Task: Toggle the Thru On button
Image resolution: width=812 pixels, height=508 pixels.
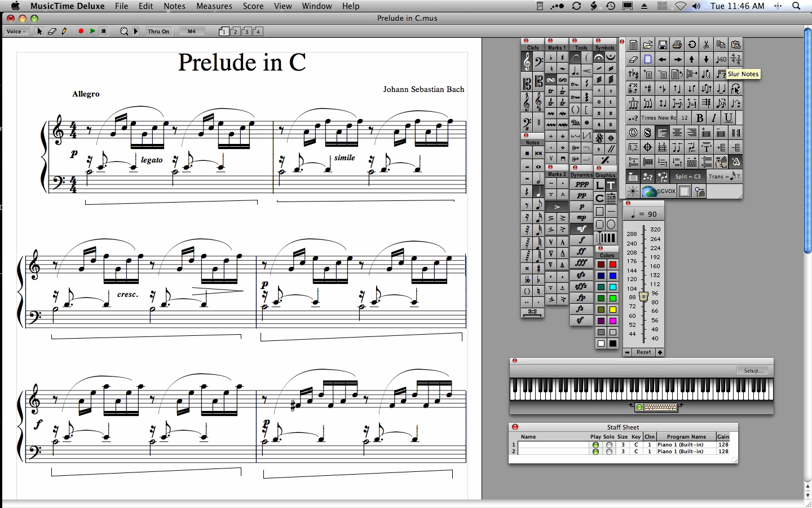Action: pyautogui.click(x=158, y=32)
